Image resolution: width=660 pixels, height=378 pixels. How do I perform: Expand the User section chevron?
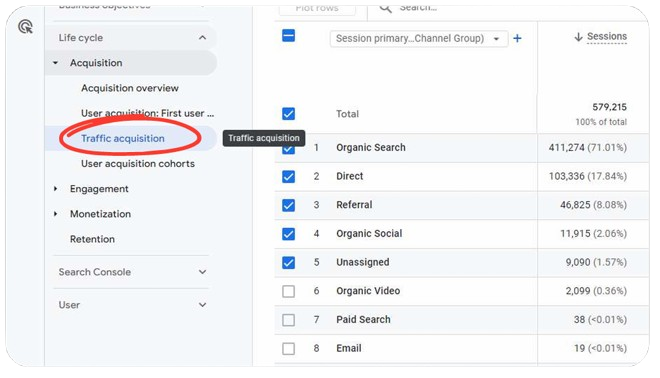[202, 305]
